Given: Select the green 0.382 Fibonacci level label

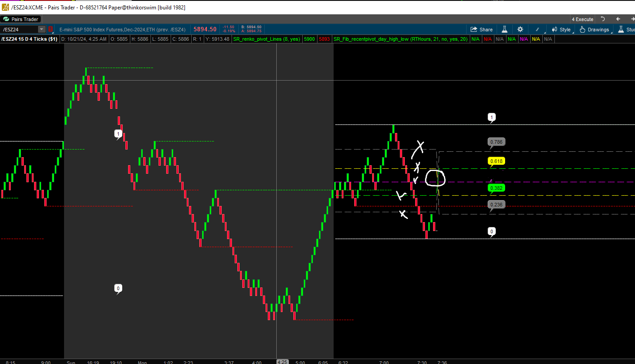Looking at the screenshot, I should pyautogui.click(x=496, y=188).
